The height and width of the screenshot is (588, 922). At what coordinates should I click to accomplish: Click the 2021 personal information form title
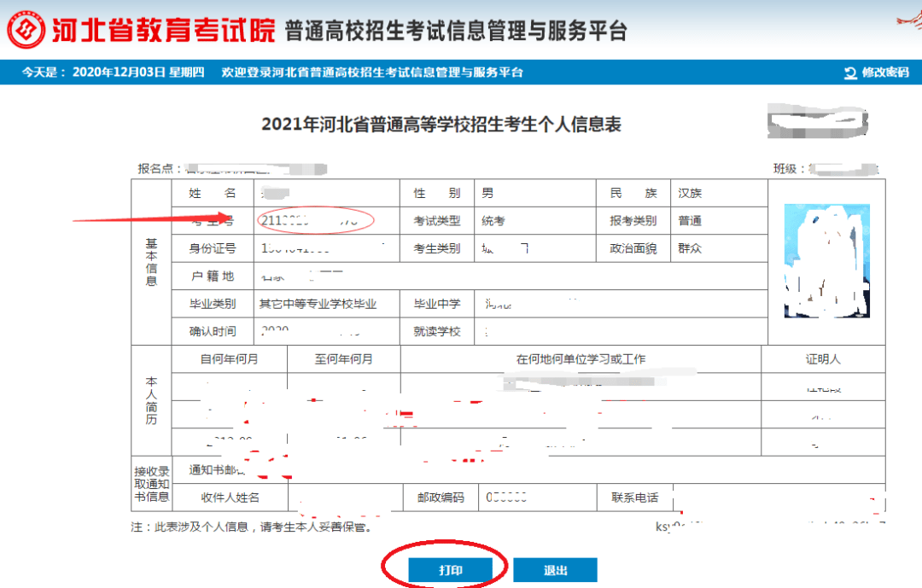coord(444,120)
